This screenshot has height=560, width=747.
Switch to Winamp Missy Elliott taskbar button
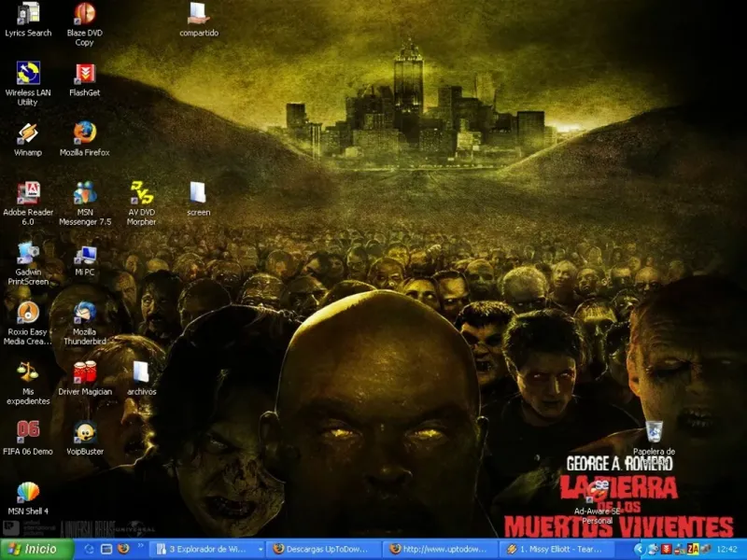click(557, 549)
